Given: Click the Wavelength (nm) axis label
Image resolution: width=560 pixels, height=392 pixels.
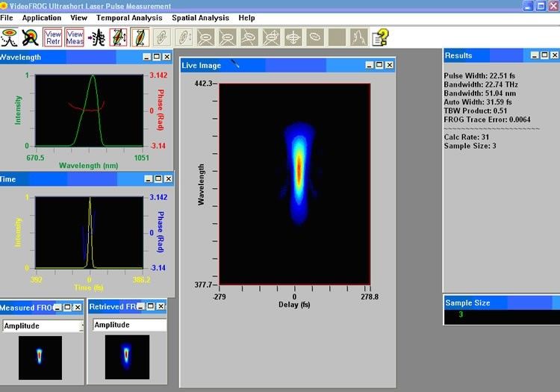Looking at the screenshot, I should pyautogui.click(x=88, y=166).
